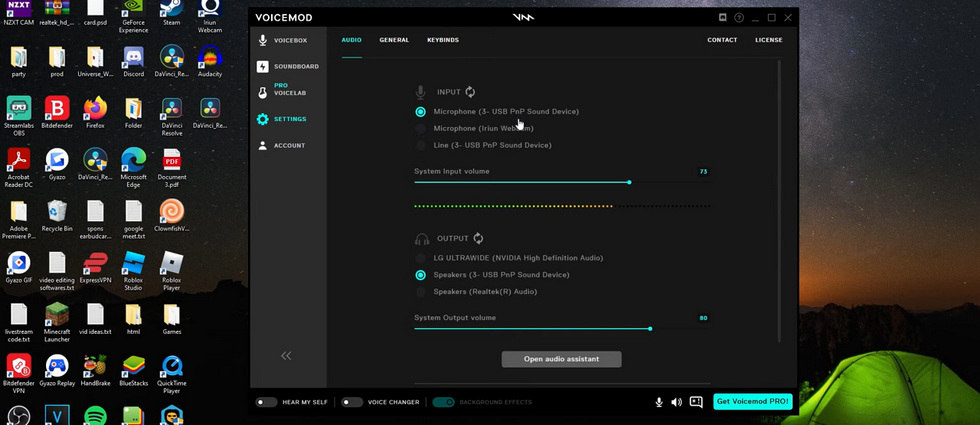Click the Voicemod logo in title bar
Image resolution: width=980 pixels, height=425 pixels.
tap(523, 18)
